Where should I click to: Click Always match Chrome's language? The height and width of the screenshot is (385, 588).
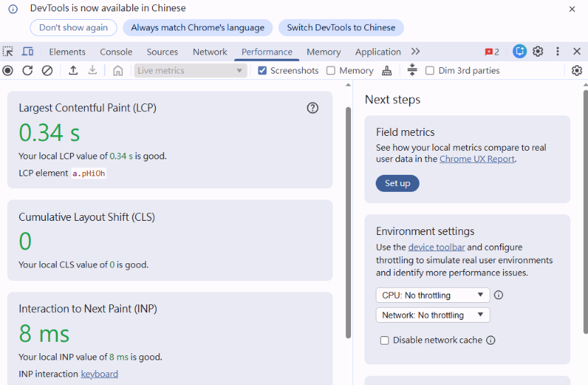coord(197,28)
